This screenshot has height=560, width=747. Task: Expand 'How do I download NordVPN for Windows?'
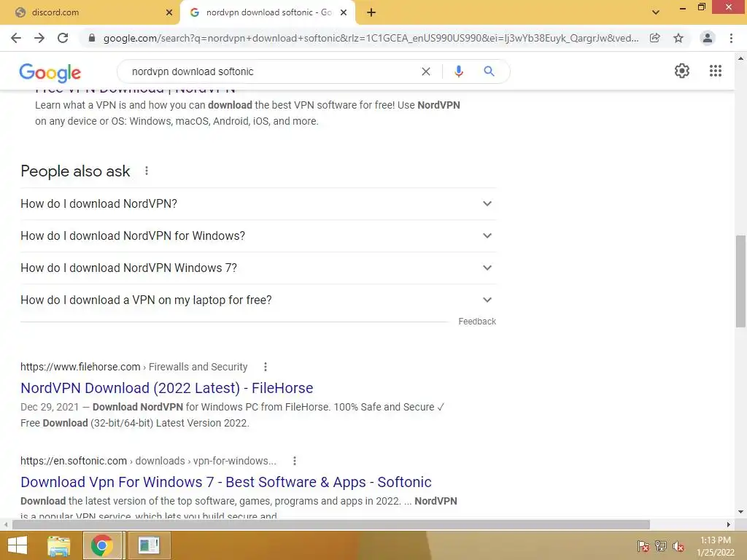[x=258, y=236]
